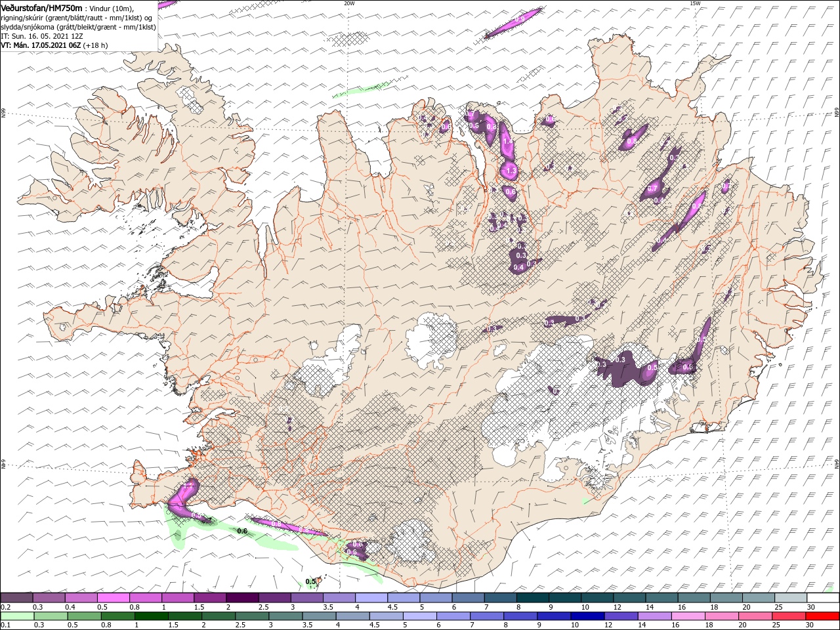This screenshot has width=840, height=630.
Task: Pick the palest green 0.1 swatch in the bottom legend row
Action: pos(17,616)
